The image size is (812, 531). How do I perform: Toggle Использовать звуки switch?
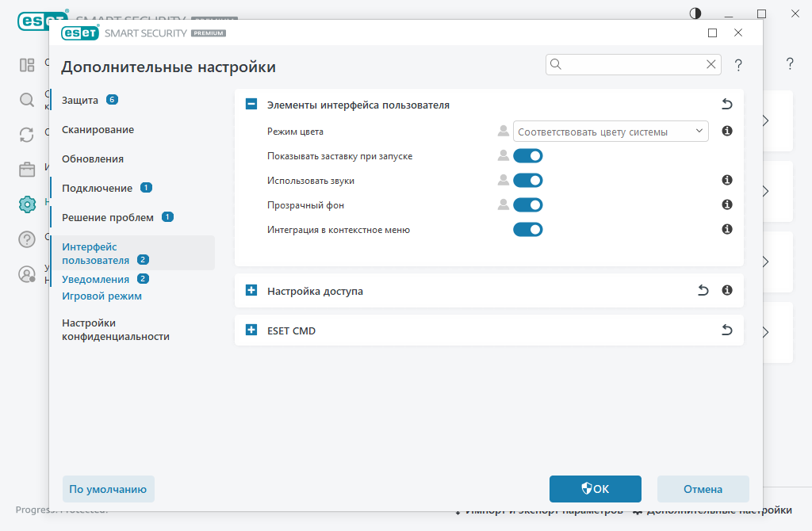[527, 180]
